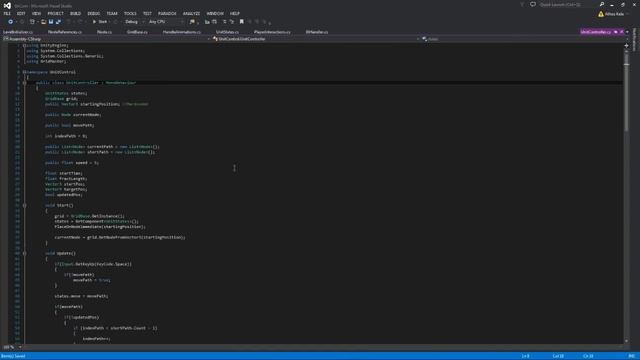Switch to the LevelInitializer.cs tab
The width and height of the screenshot is (640, 360).
coord(18,32)
